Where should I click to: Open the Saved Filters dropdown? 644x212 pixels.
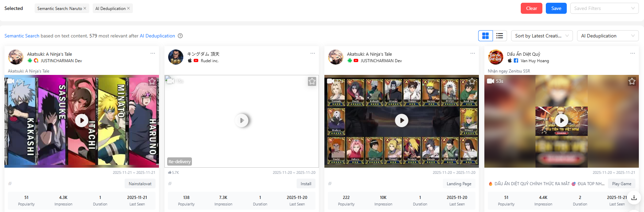click(x=604, y=8)
